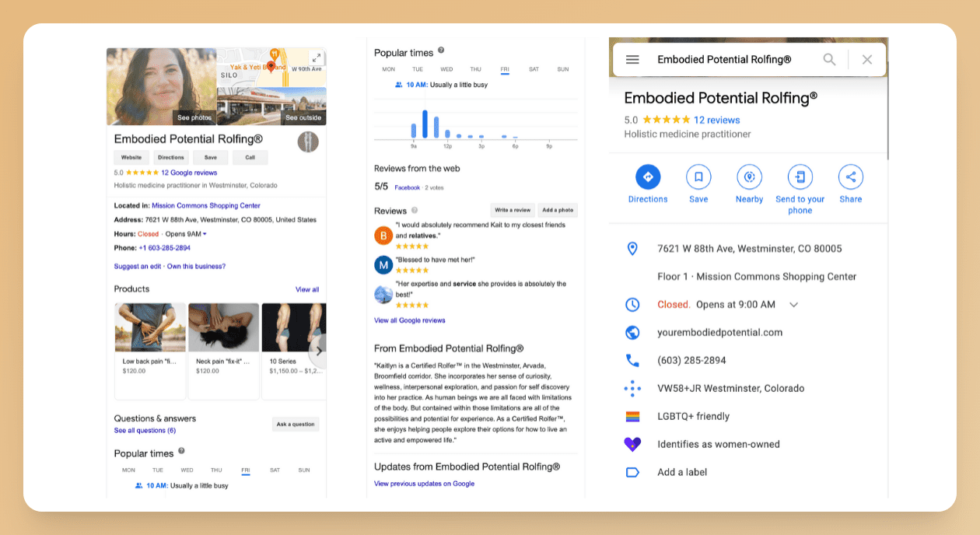Expand Hours dropdown arrow beside Opens 9AM

[205, 234]
